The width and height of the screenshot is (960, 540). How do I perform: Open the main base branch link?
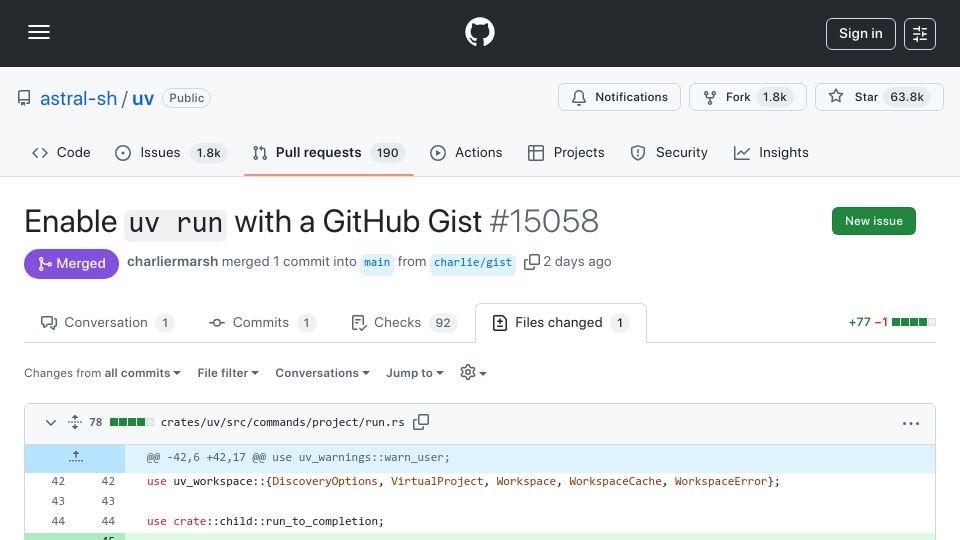tap(377, 262)
